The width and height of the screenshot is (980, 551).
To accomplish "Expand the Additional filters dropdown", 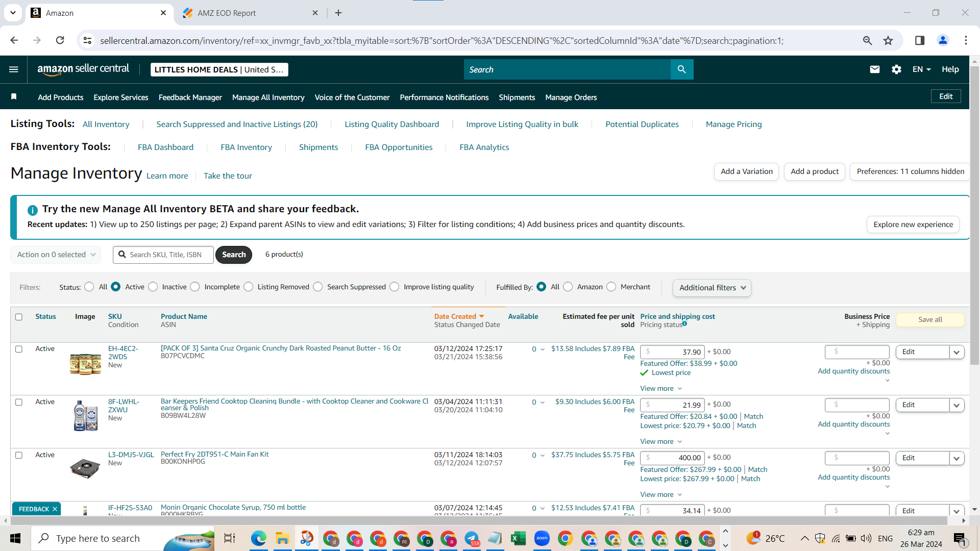I will 712,288.
